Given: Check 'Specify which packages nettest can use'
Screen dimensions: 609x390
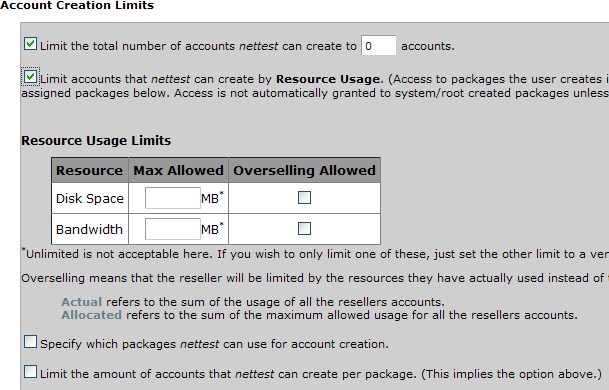Looking at the screenshot, I should [30, 342].
